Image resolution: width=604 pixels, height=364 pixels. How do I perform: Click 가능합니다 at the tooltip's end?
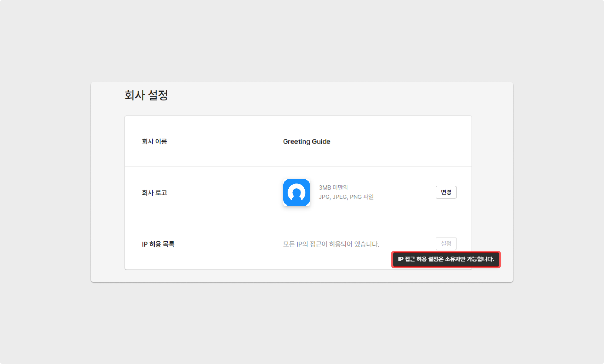[x=481, y=259]
